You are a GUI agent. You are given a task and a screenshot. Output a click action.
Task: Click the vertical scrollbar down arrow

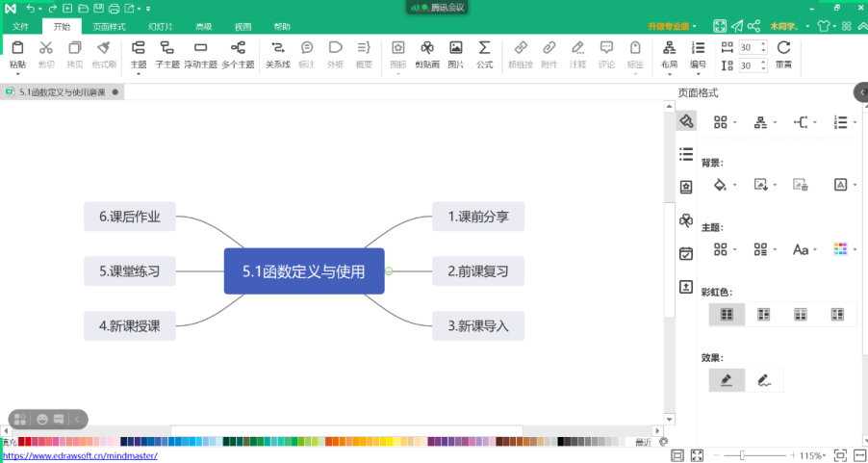pyautogui.click(x=670, y=419)
